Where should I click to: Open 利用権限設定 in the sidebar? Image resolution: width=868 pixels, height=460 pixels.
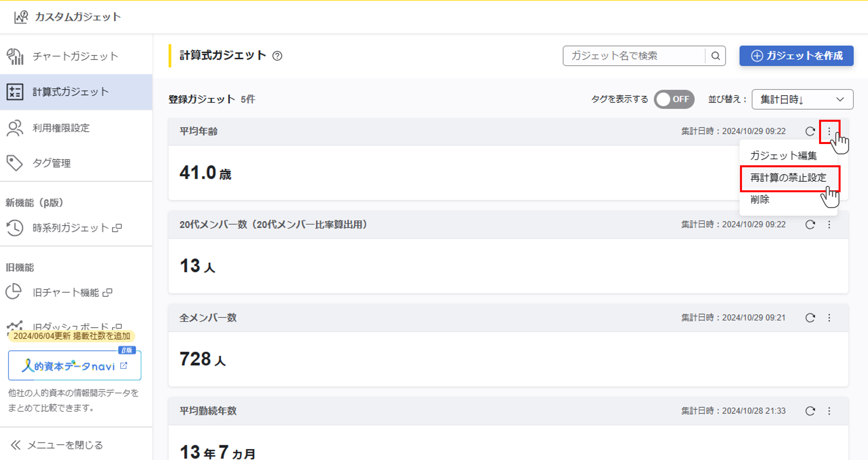pyautogui.click(x=61, y=128)
